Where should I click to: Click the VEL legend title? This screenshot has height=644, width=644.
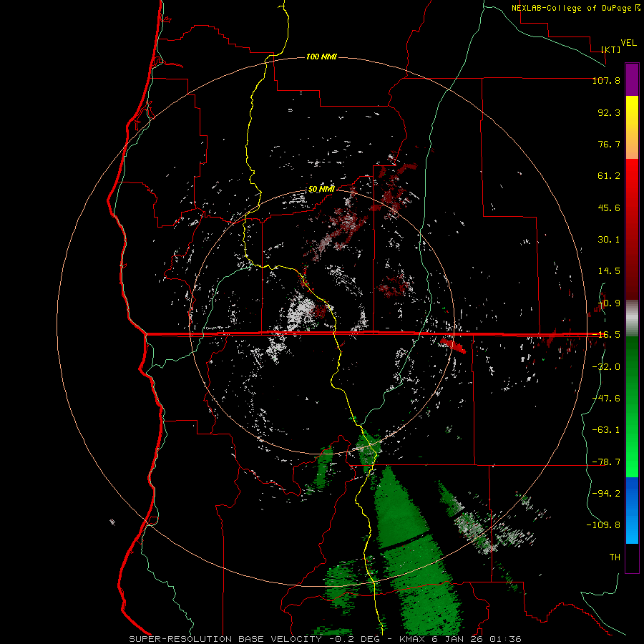click(x=628, y=42)
